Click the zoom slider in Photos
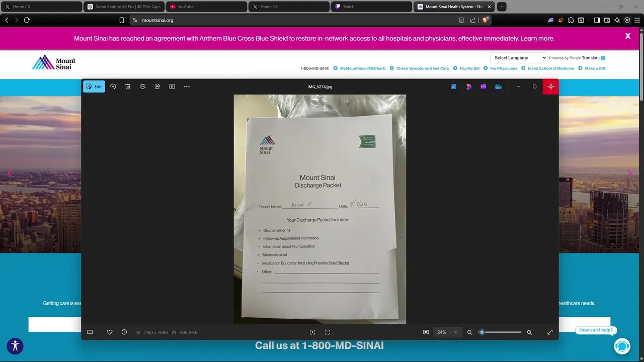 pyautogui.click(x=500, y=332)
